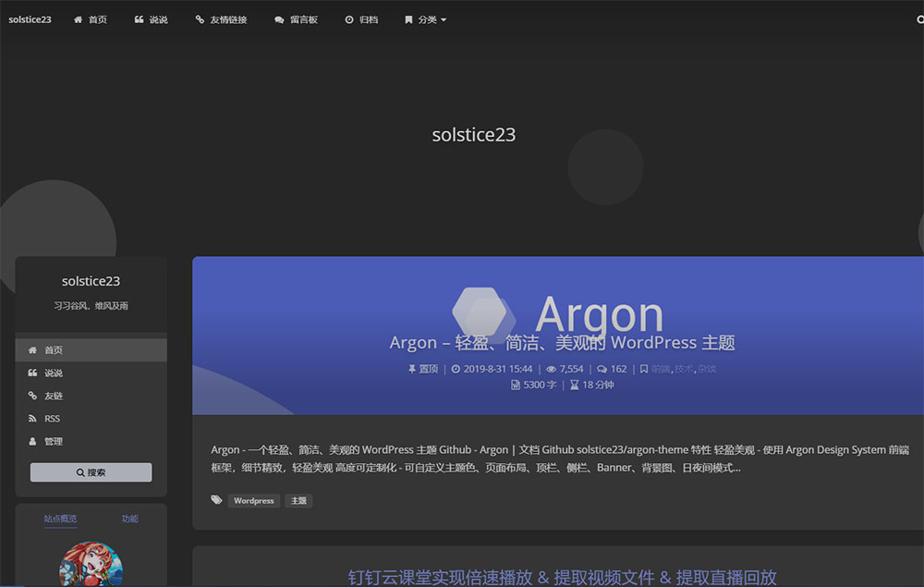Click the search icon at navbar right edge
This screenshot has width=924, height=587.
[920, 19]
